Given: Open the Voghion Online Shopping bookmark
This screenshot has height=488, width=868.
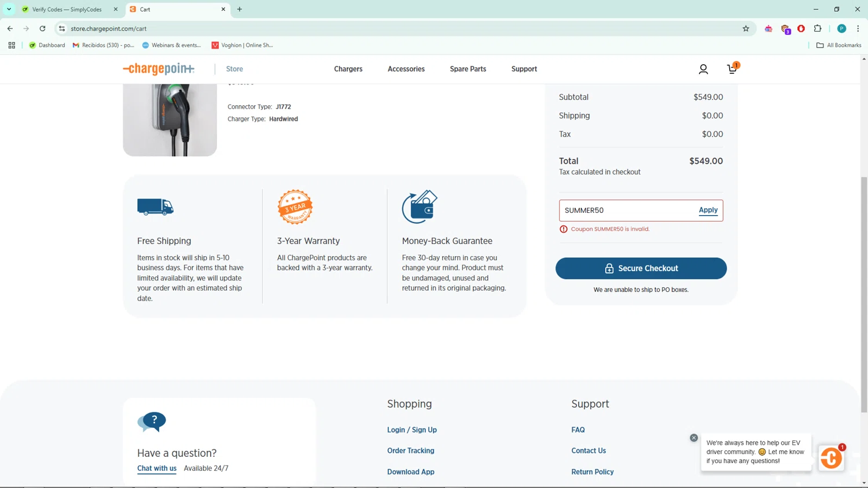Looking at the screenshot, I should (242, 45).
